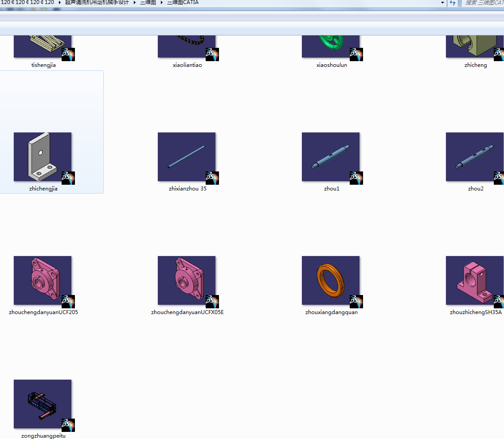Select the zhouxiangdangquan ring file icon

point(330,280)
